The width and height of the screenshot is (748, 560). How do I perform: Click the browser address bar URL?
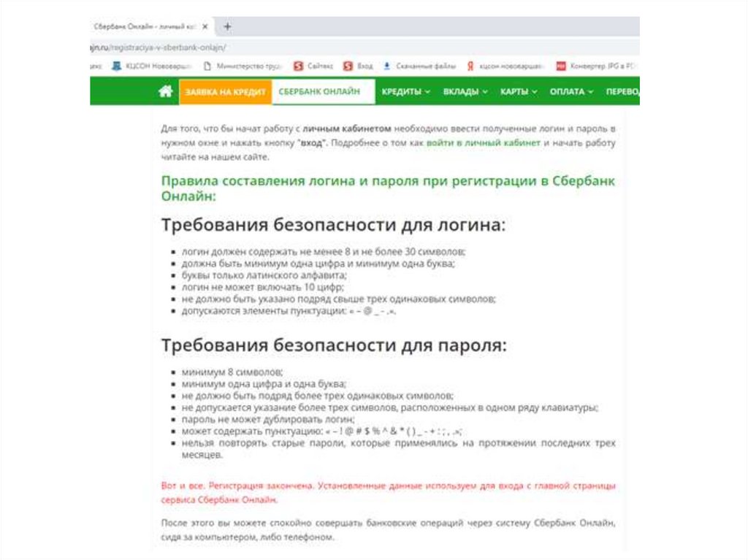(159, 47)
